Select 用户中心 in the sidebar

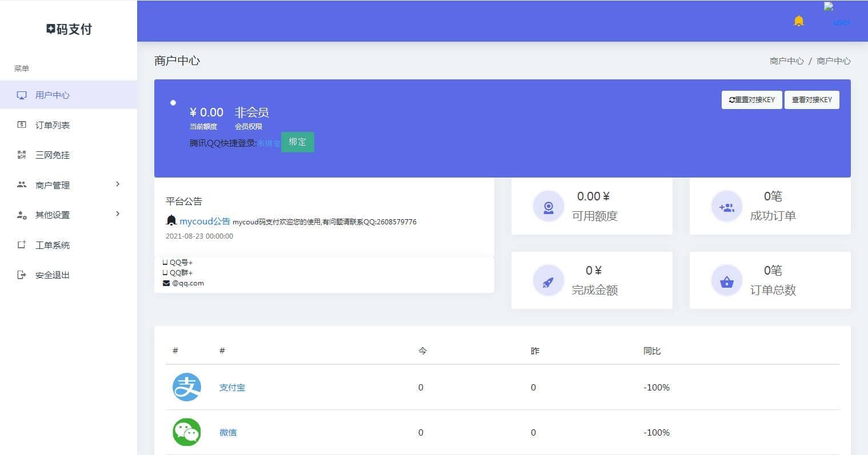coord(53,95)
